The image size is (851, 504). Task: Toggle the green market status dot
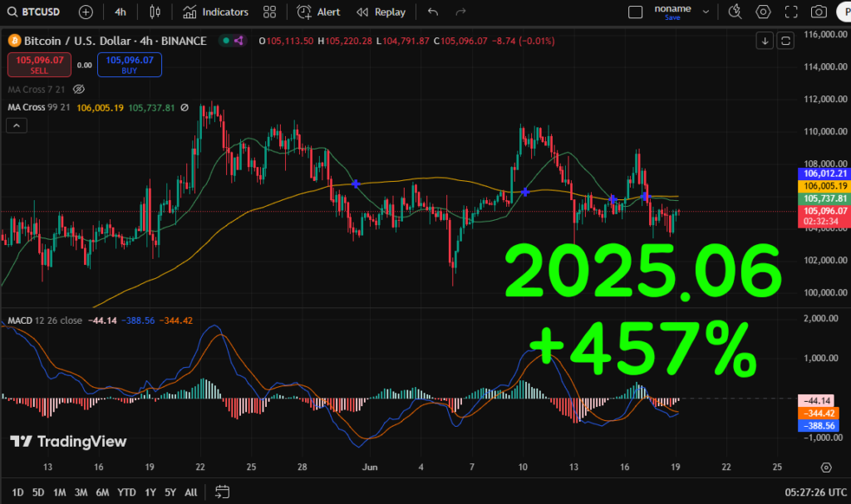tap(226, 41)
